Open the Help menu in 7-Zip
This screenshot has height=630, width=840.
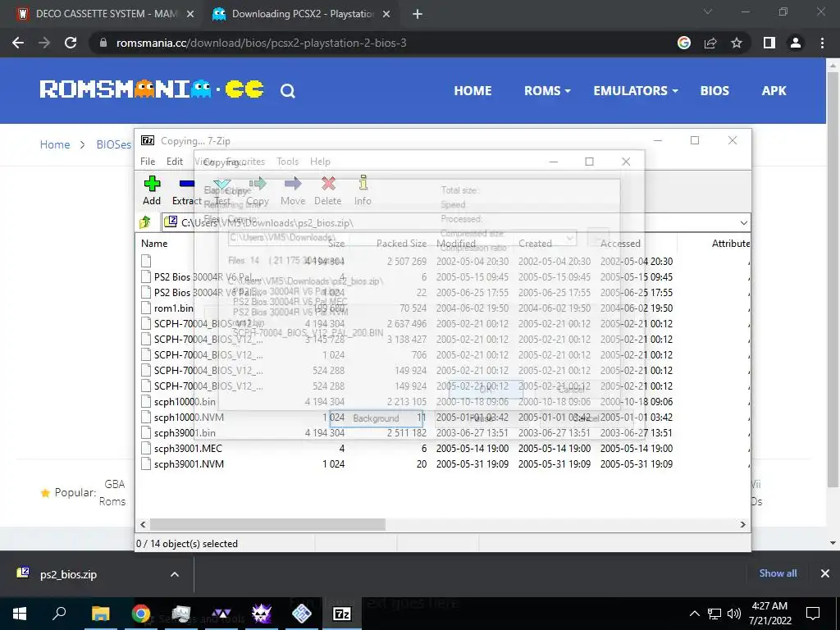[321, 162]
